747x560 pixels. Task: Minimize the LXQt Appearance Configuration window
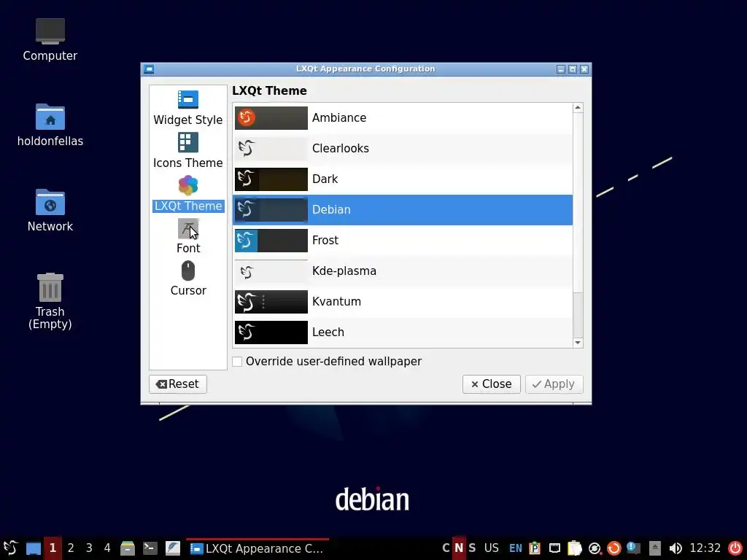tap(561, 69)
